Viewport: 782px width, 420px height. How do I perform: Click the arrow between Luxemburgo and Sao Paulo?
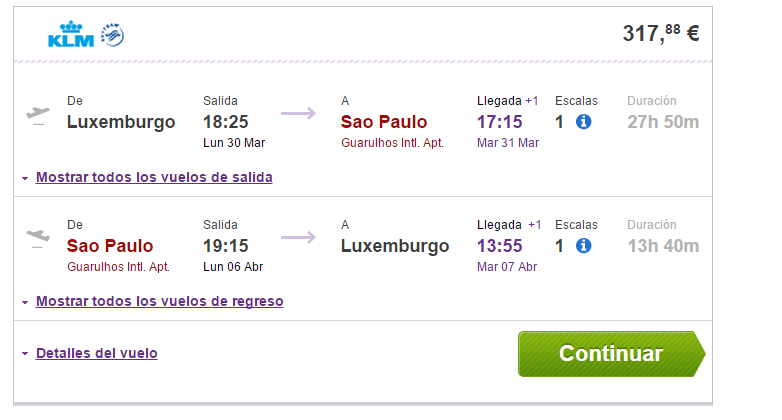298,113
